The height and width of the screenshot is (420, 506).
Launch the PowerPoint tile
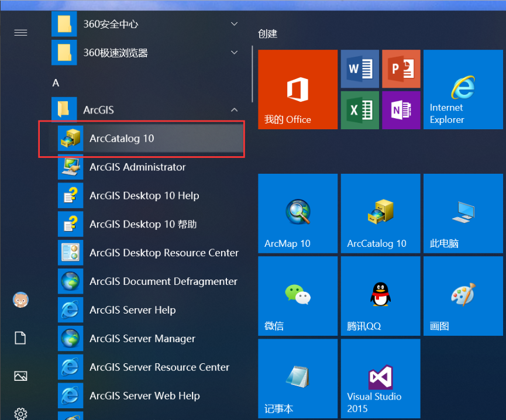(x=401, y=68)
